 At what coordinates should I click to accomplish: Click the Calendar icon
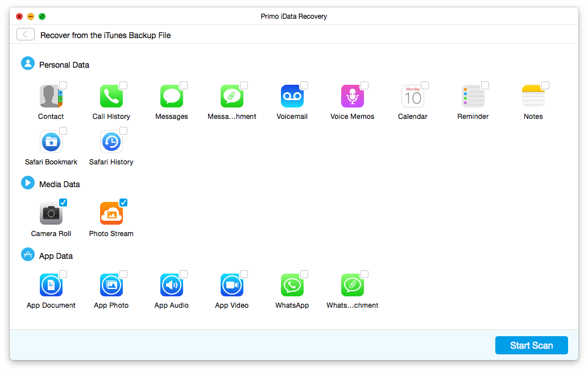413,96
